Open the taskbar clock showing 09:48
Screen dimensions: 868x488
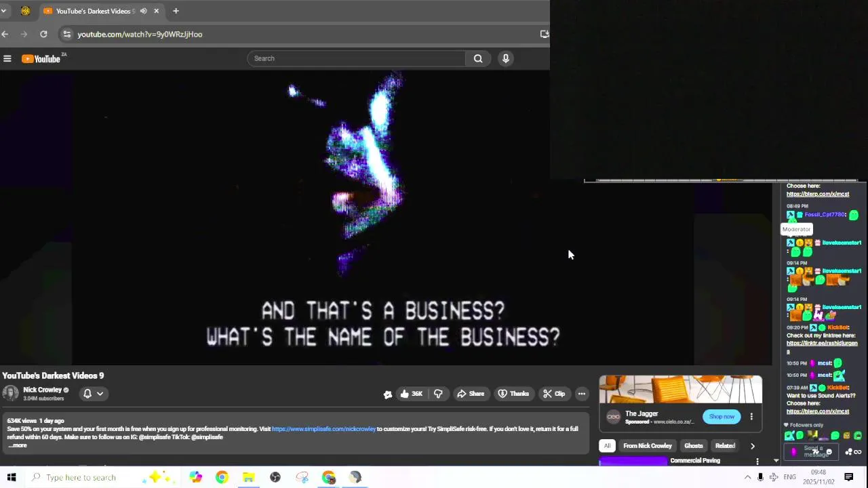[x=818, y=477]
